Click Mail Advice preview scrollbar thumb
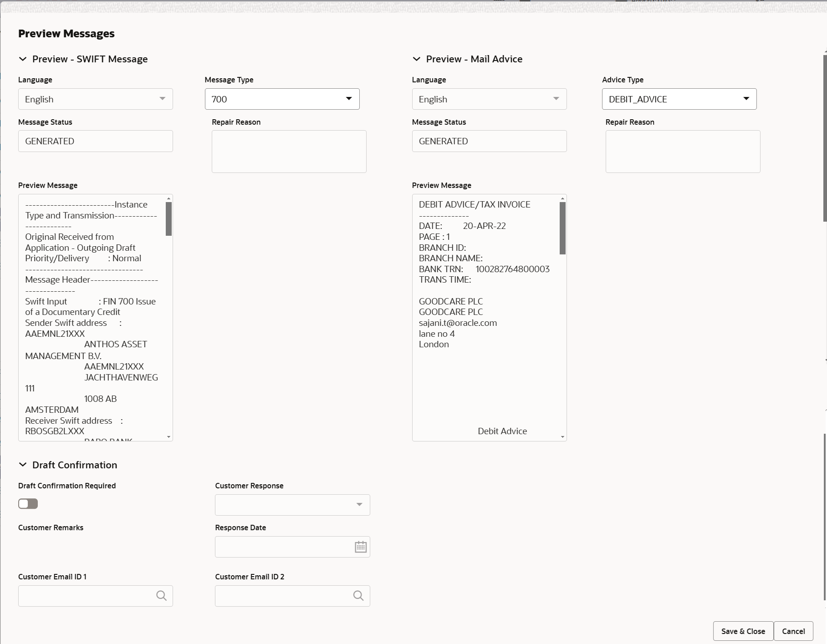 (562, 228)
